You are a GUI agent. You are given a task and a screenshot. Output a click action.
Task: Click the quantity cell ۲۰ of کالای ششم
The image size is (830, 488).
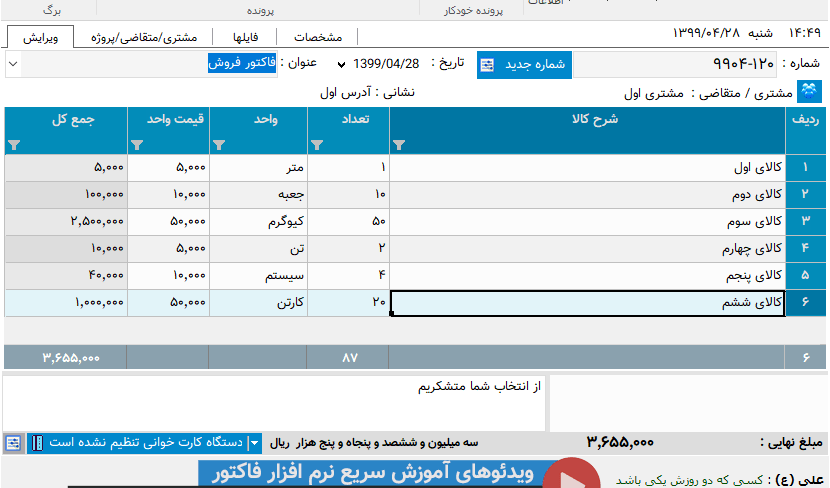coord(348,302)
